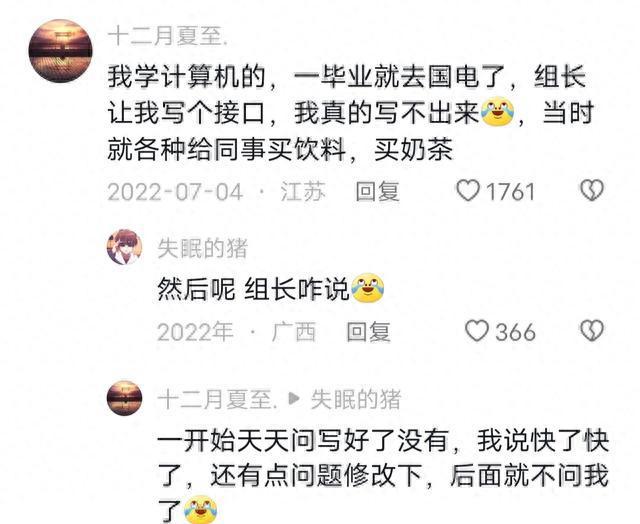This screenshot has height=524, width=640.
Task: Click the reply arrow between usernames
Action: [294, 399]
